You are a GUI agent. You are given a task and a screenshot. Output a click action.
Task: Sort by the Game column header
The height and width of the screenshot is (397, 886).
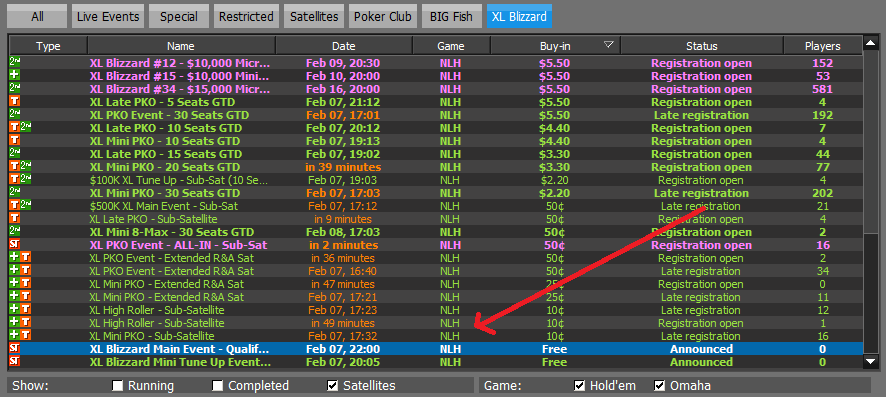pyautogui.click(x=451, y=46)
